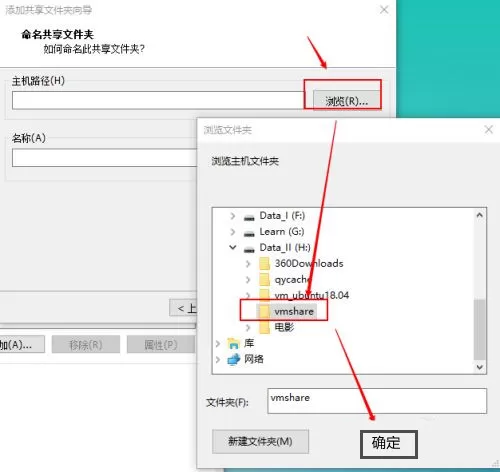500x472 pixels.
Task: Select the 网络 network icon
Action: point(234,359)
